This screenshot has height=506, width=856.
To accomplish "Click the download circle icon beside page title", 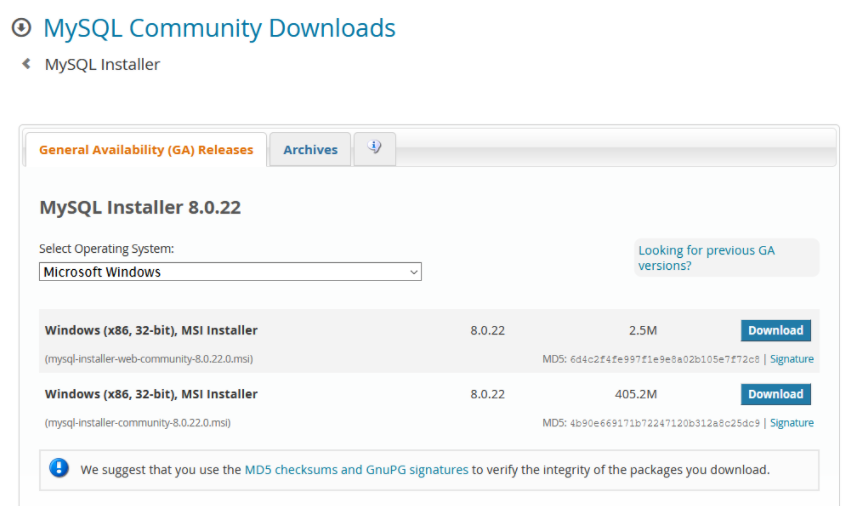I will coord(21,27).
